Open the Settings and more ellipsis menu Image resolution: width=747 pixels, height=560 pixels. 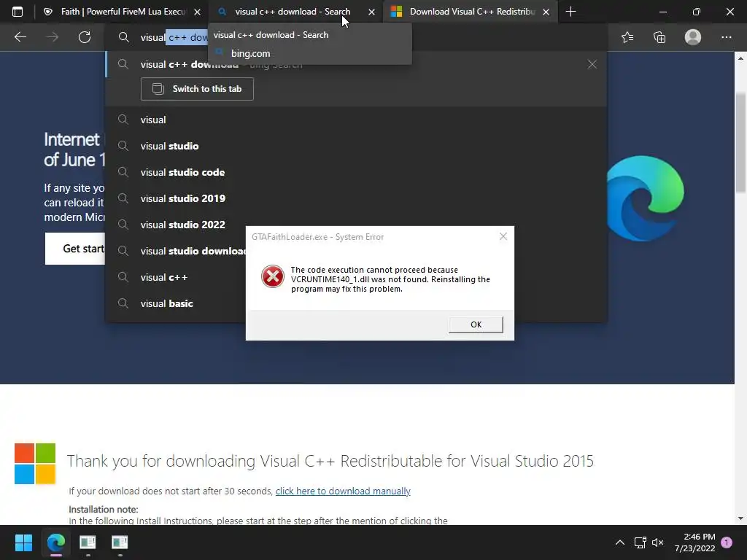tap(726, 37)
